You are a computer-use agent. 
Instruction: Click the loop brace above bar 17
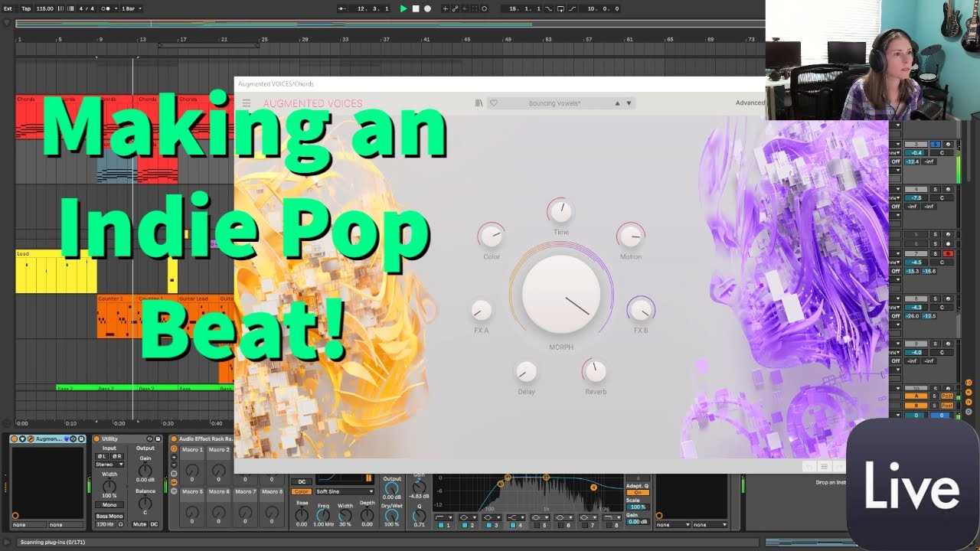click(210, 46)
